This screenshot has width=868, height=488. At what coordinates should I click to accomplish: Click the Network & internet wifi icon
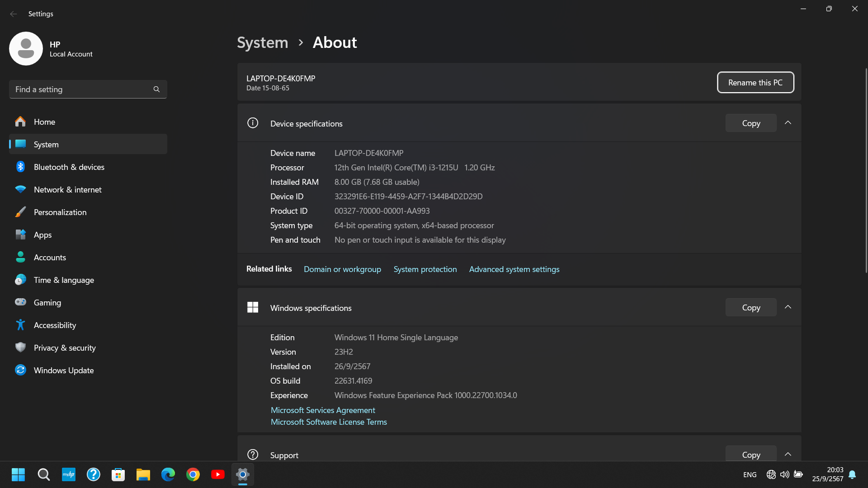pos(20,189)
